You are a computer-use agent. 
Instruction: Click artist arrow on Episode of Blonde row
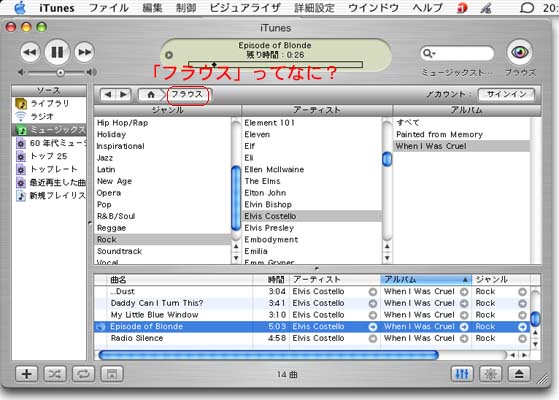[x=373, y=327]
